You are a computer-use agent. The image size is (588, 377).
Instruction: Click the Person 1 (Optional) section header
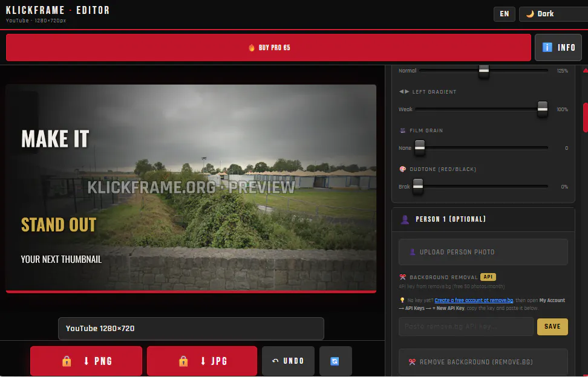tap(483, 219)
